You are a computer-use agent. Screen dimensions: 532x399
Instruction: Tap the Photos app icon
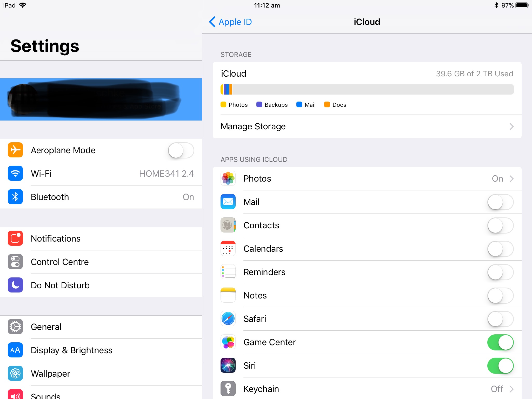tap(228, 178)
